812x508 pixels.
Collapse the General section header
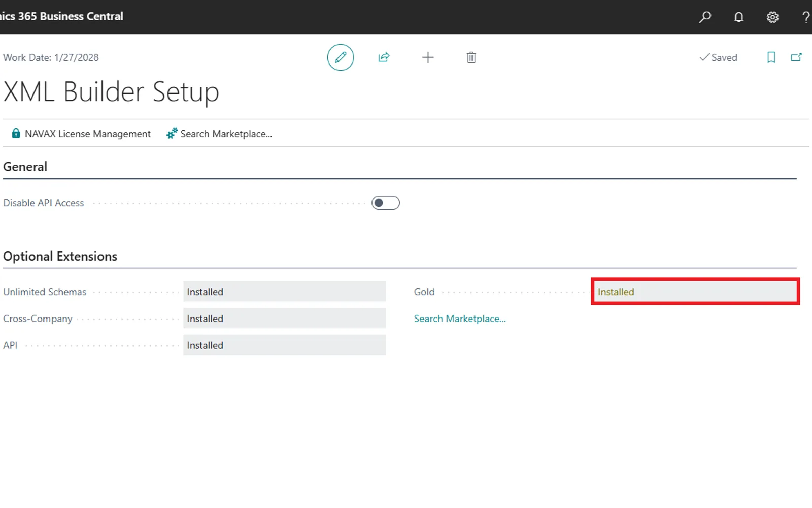pos(25,167)
